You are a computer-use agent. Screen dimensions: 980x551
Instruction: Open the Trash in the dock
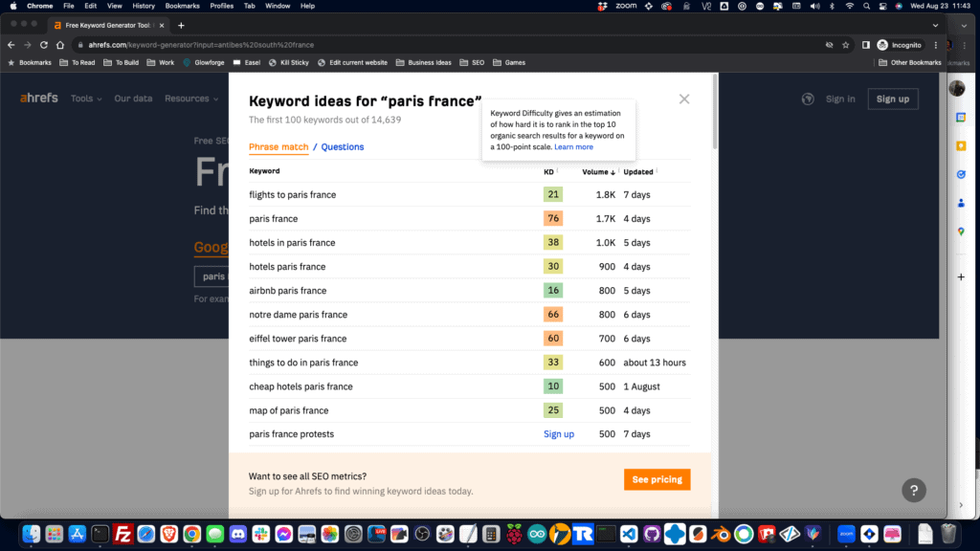(x=948, y=534)
